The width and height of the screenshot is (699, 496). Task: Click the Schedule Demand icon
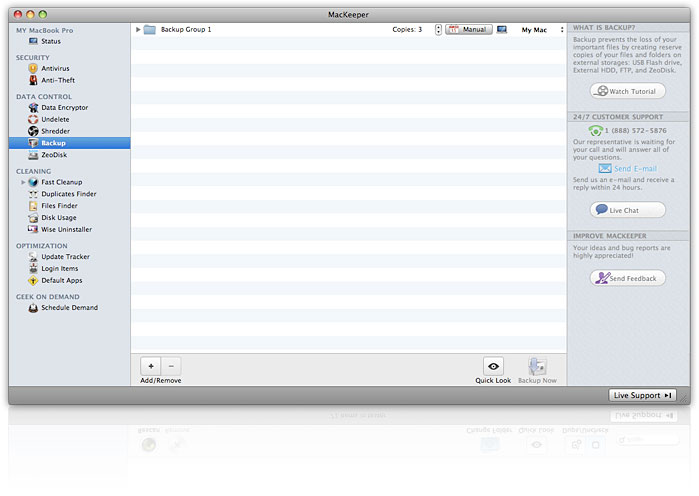(33, 307)
